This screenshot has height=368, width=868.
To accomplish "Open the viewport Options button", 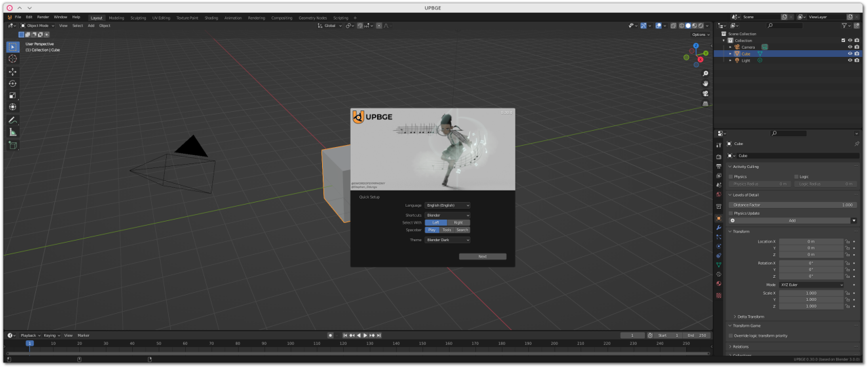I will (701, 35).
